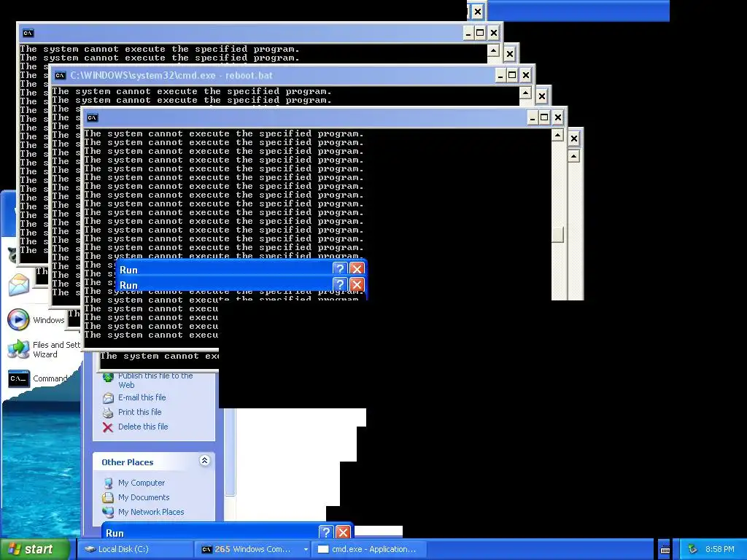Switch to Local Disk (C:) taskbar button
The width and height of the screenshot is (747, 560).
click(135, 549)
